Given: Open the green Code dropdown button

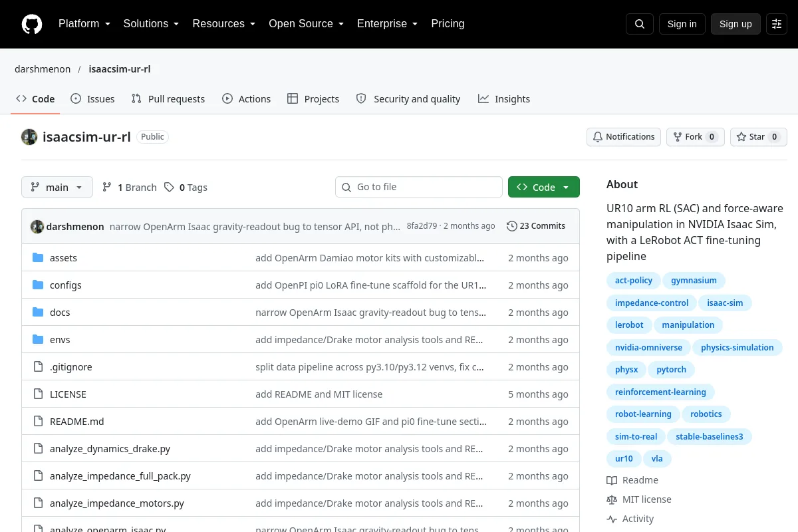Looking at the screenshot, I should (x=544, y=188).
